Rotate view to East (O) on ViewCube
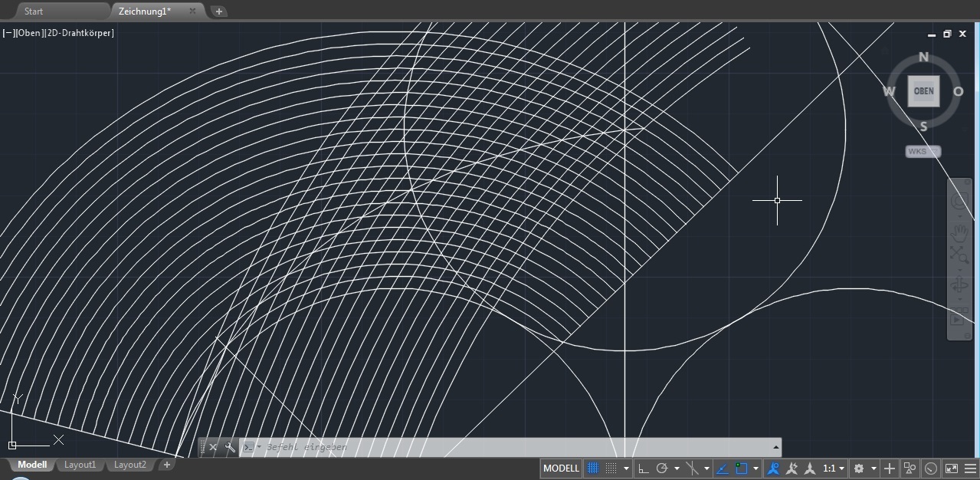 pyautogui.click(x=958, y=92)
